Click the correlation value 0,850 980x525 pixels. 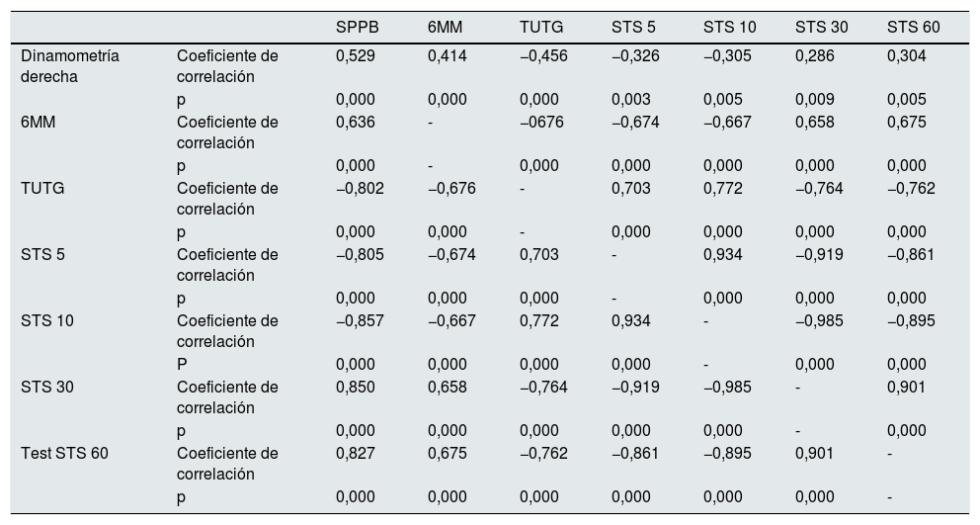tap(356, 387)
